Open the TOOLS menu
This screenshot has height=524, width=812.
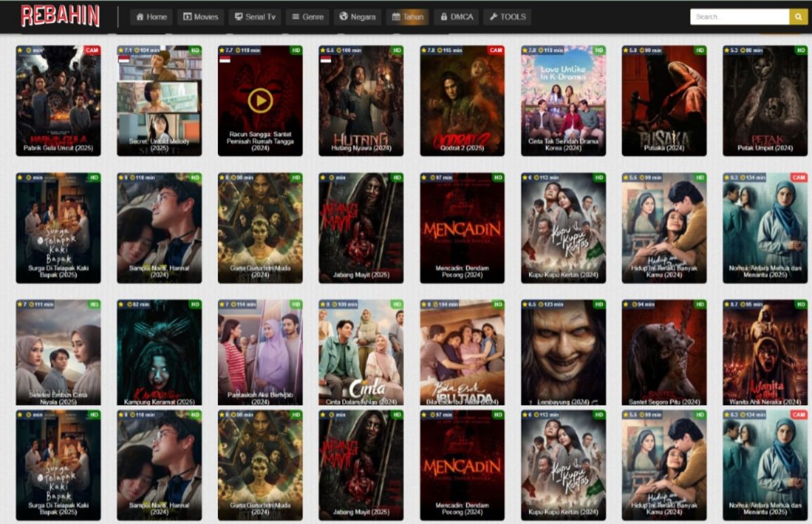pos(507,17)
